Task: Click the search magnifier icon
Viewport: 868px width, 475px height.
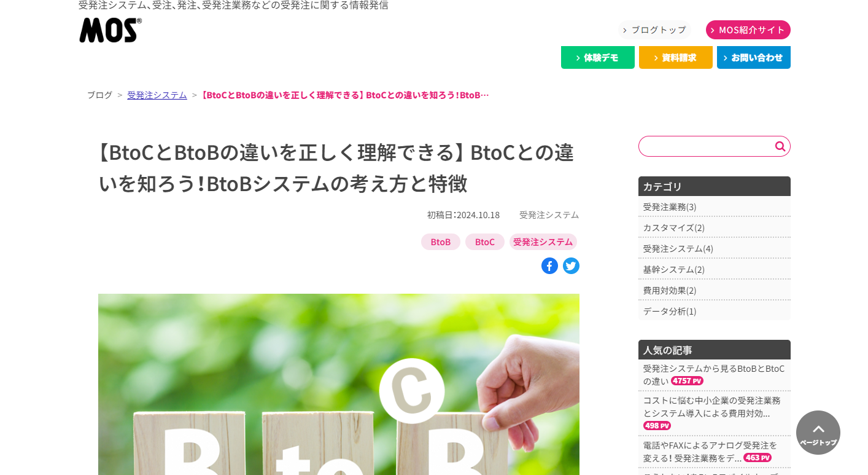Action: (x=780, y=146)
